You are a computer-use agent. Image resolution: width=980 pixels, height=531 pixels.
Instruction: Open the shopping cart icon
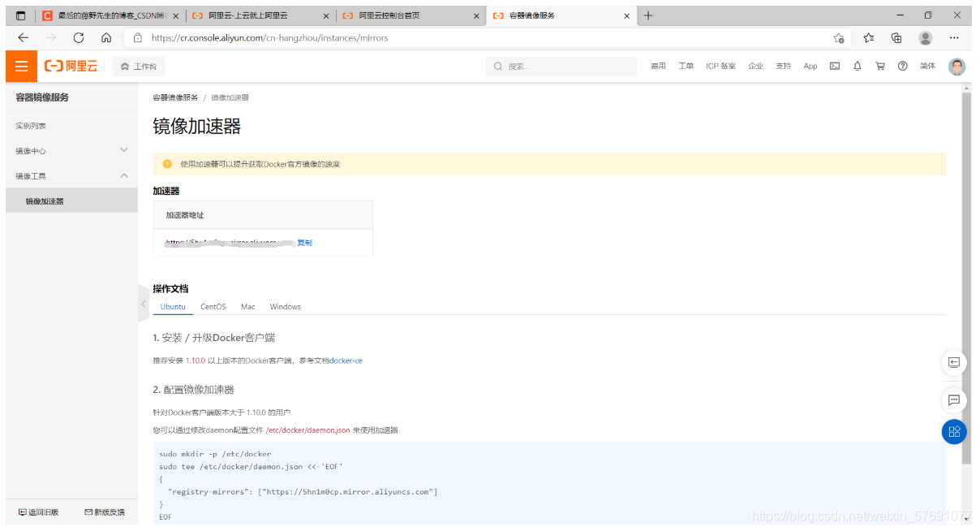coord(880,67)
